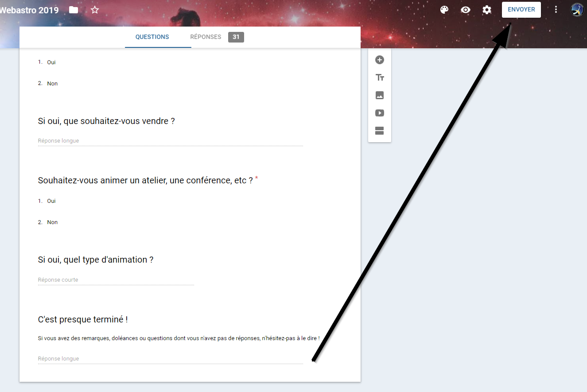
Task: Insert a video from the side toolbar
Action: [x=380, y=113]
